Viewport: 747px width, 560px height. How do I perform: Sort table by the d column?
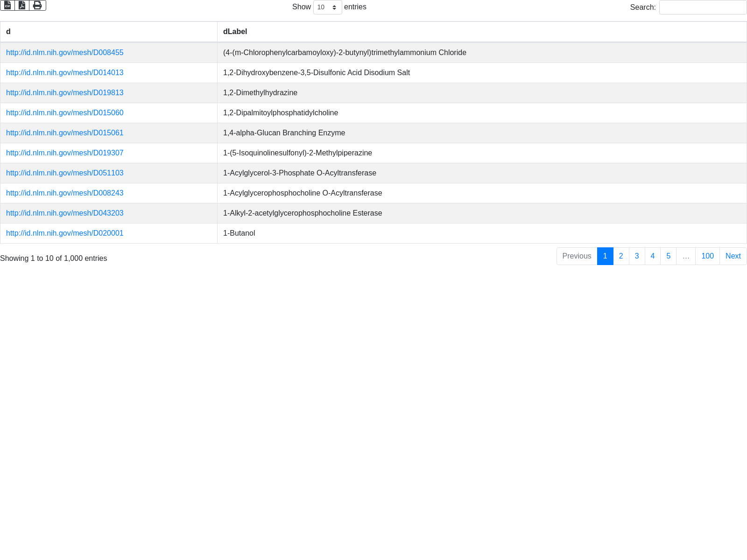108,32
